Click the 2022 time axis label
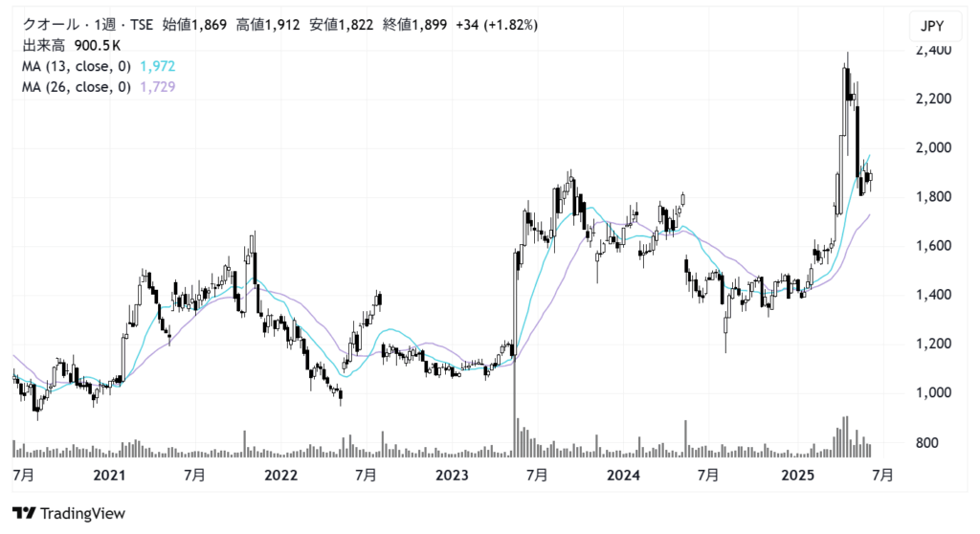The width and height of the screenshot is (980, 534). (x=280, y=476)
